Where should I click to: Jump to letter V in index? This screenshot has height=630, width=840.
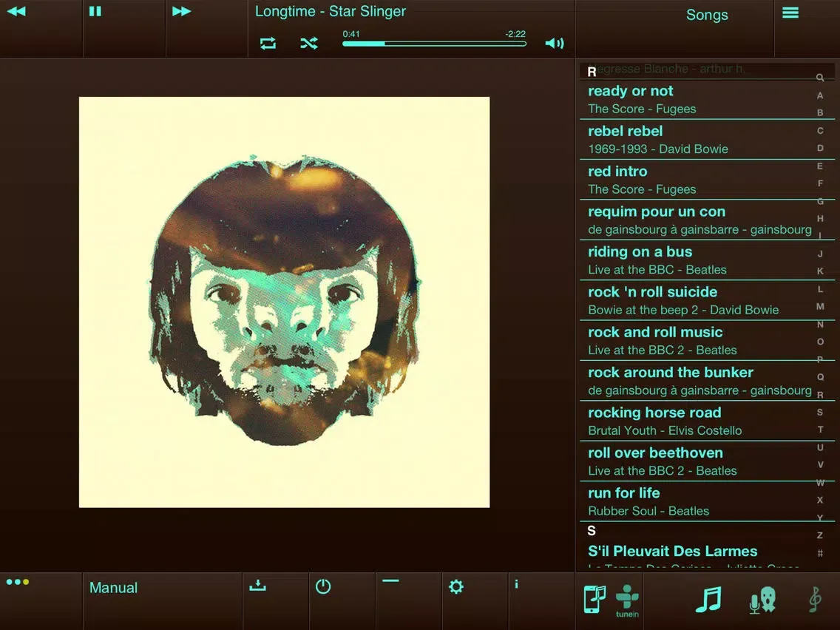819,465
